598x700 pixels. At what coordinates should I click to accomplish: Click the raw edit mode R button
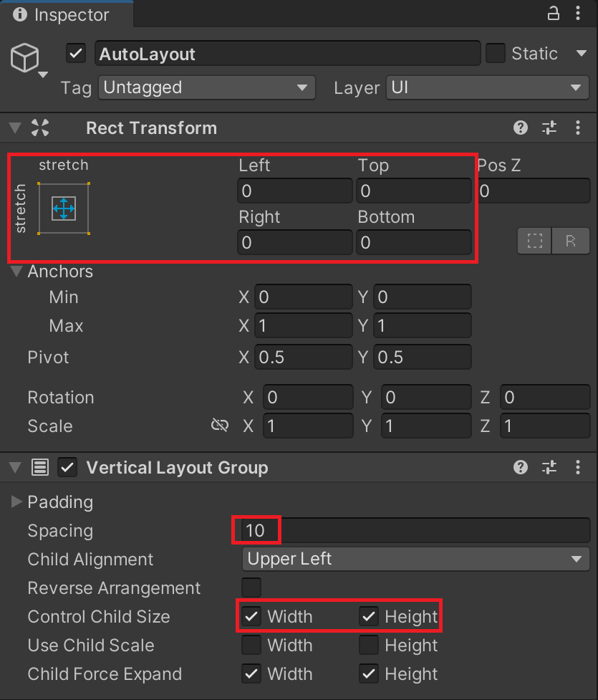click(571, 241)
